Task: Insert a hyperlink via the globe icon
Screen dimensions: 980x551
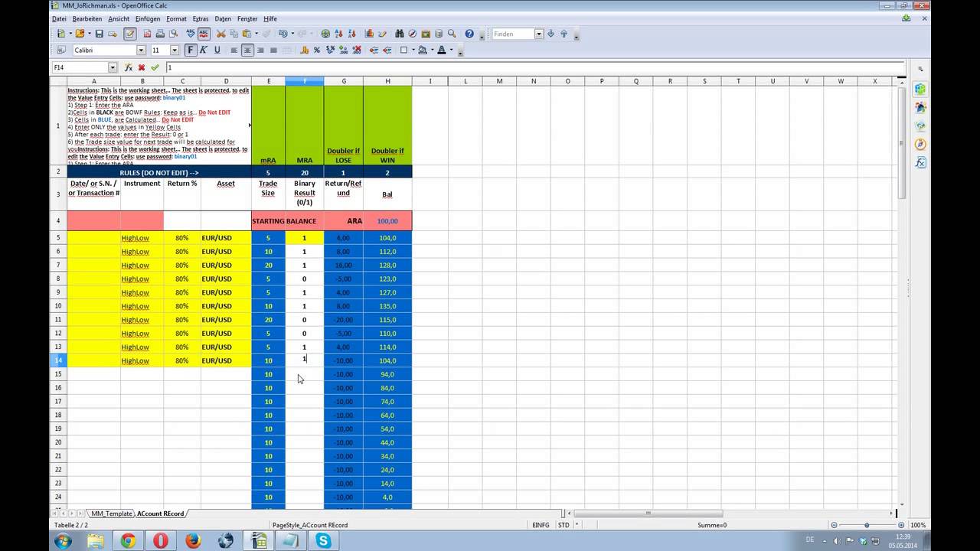Action: point(325,34)
